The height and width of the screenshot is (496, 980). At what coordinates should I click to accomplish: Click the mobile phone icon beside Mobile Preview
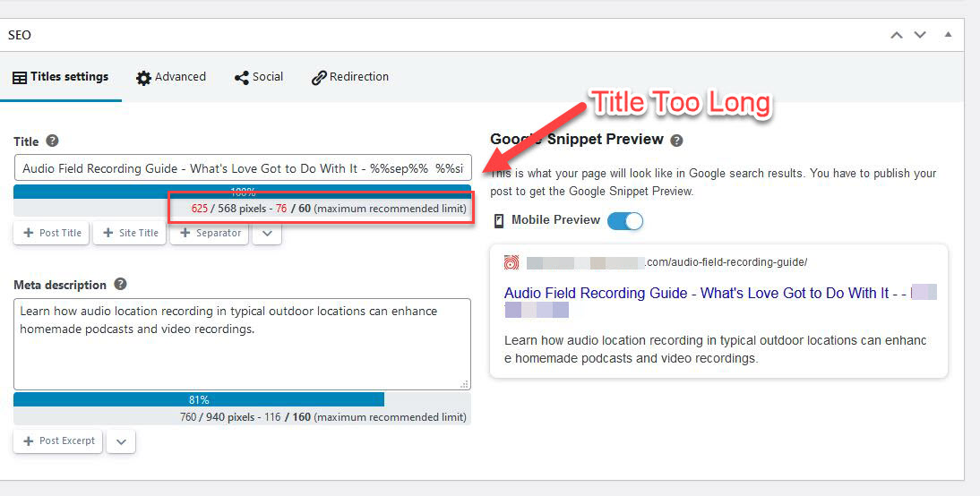pyautogui.click(x=499, y=220)
